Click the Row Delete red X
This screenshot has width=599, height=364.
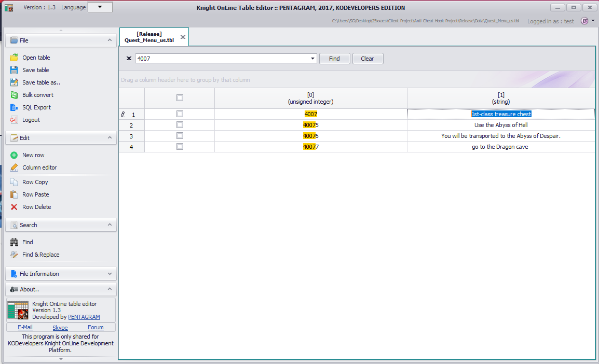coord(14,207)
